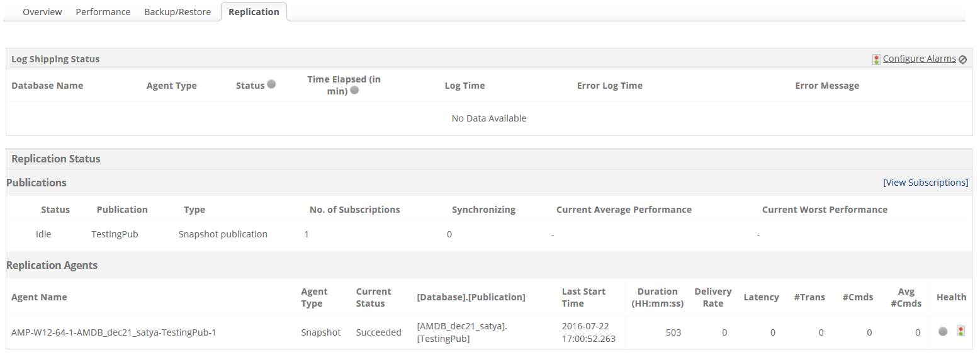Click the Database Name column header
The image size is (980, 357).
coord(47,86)
